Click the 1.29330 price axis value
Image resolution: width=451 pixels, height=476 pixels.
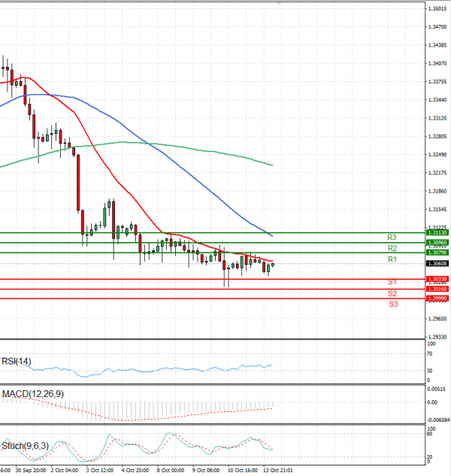coord(437,337)
